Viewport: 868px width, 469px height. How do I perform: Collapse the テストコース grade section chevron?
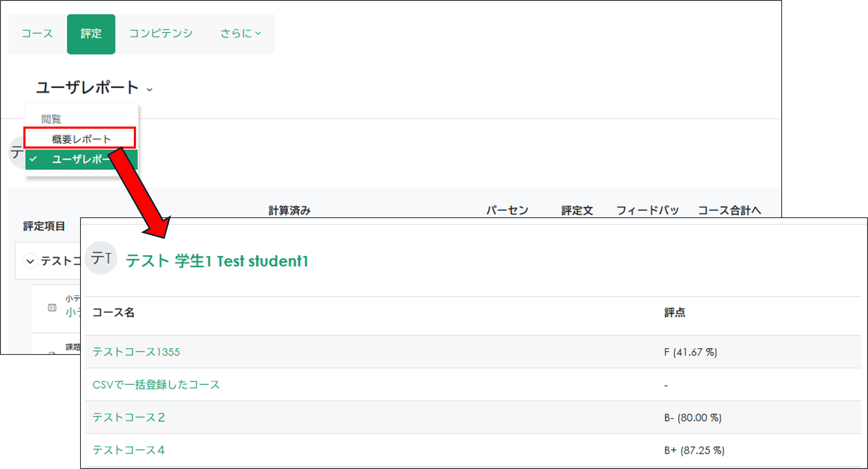click(x=31, y=261)
